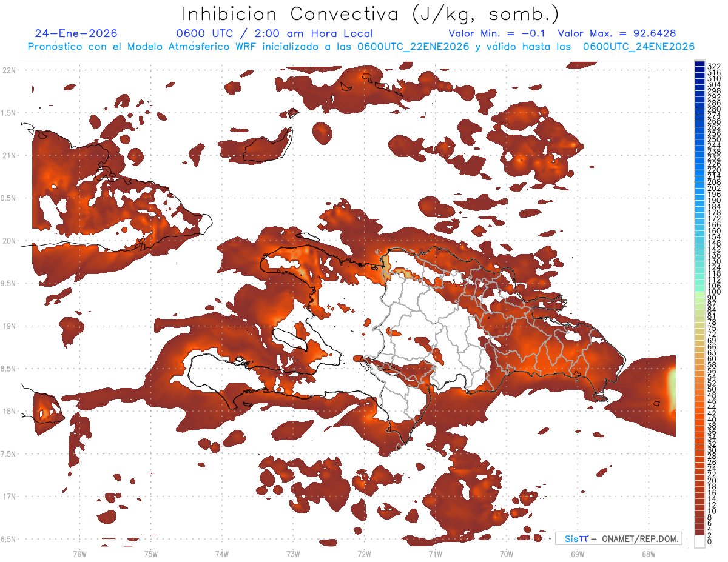
Task: Select the date text '24-Ene-2026'
Action: point(76,33)
